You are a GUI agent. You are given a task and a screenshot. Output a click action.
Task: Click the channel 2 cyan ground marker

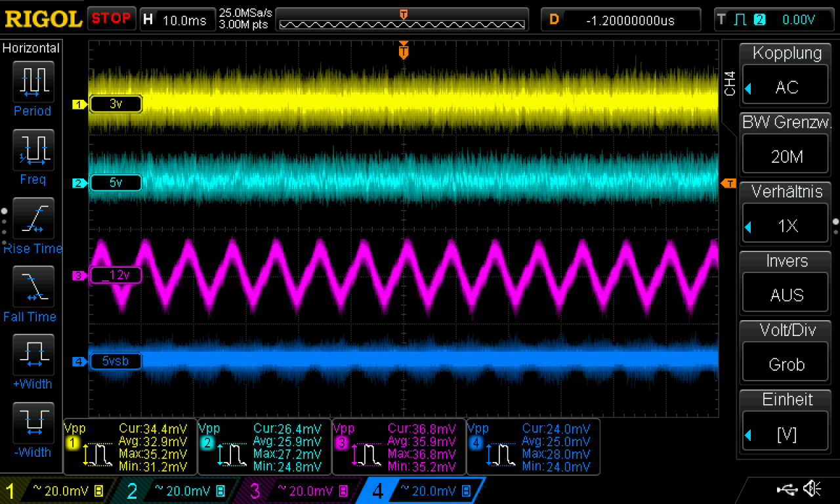tap(79, 183)
